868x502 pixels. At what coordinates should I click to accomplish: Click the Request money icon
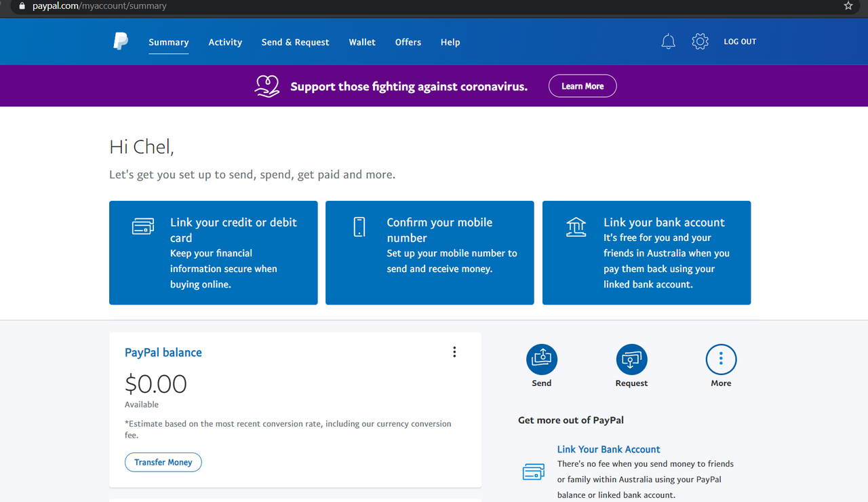tap(631, 360)
